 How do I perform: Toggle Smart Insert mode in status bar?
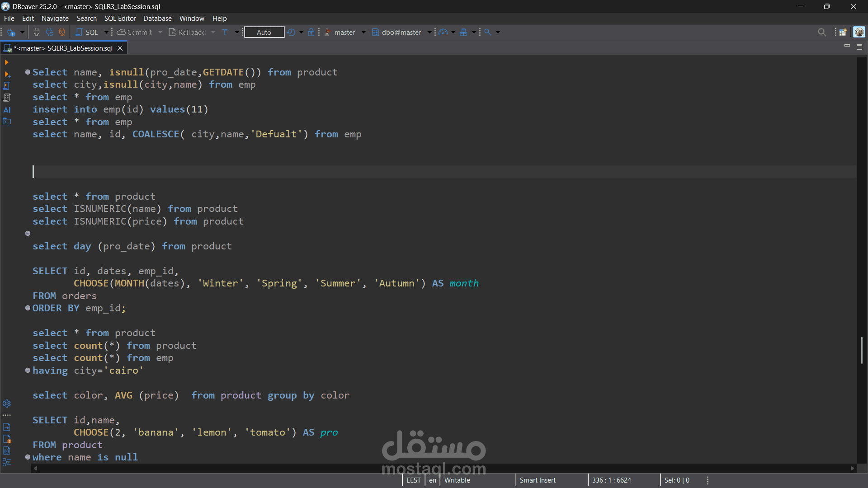tap(538, 480)
